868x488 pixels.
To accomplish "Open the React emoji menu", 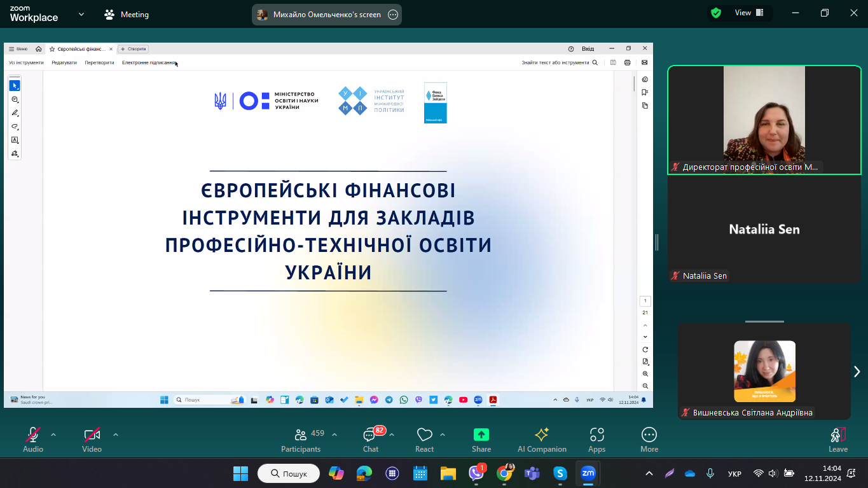I will [424, 439].
